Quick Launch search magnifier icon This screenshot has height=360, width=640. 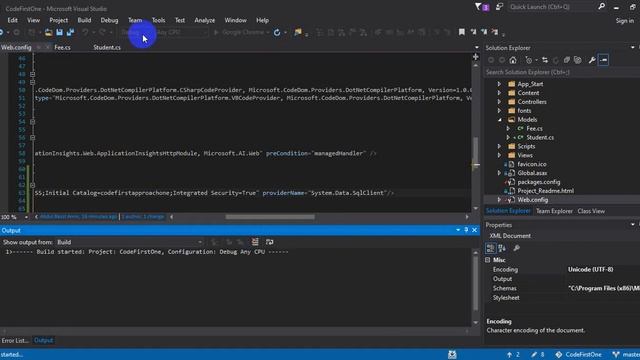coord(601,7)
